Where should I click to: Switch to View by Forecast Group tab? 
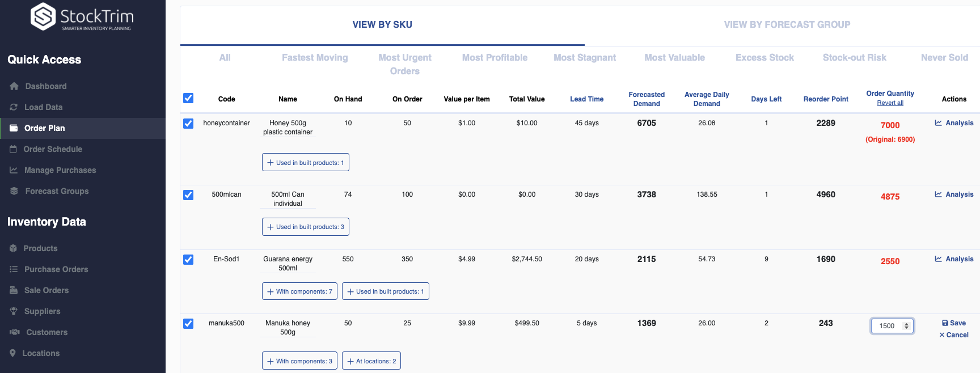(x=787, y=24)
